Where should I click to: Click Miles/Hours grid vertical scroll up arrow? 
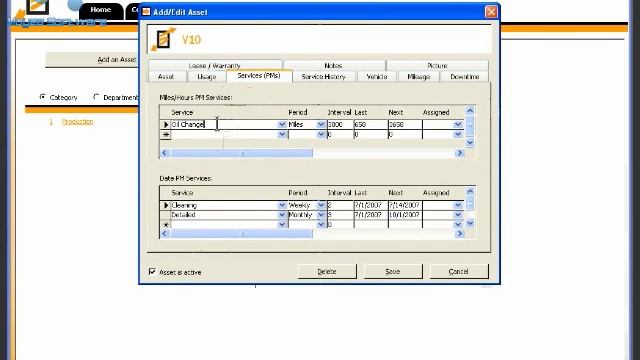coord(470,111)
